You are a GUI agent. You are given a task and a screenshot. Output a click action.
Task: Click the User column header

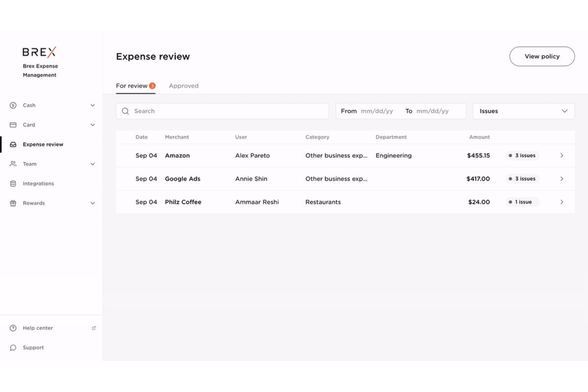tap(241, 137)
